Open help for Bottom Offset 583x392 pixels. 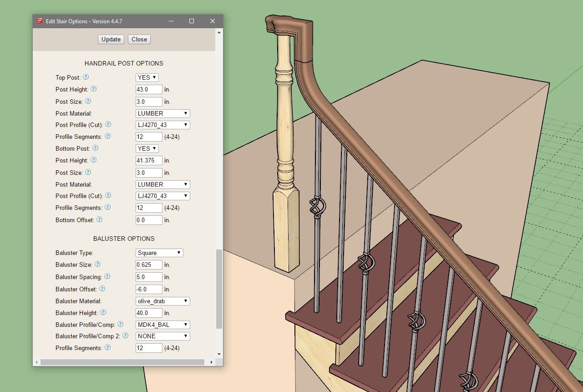tap(99, 219)
